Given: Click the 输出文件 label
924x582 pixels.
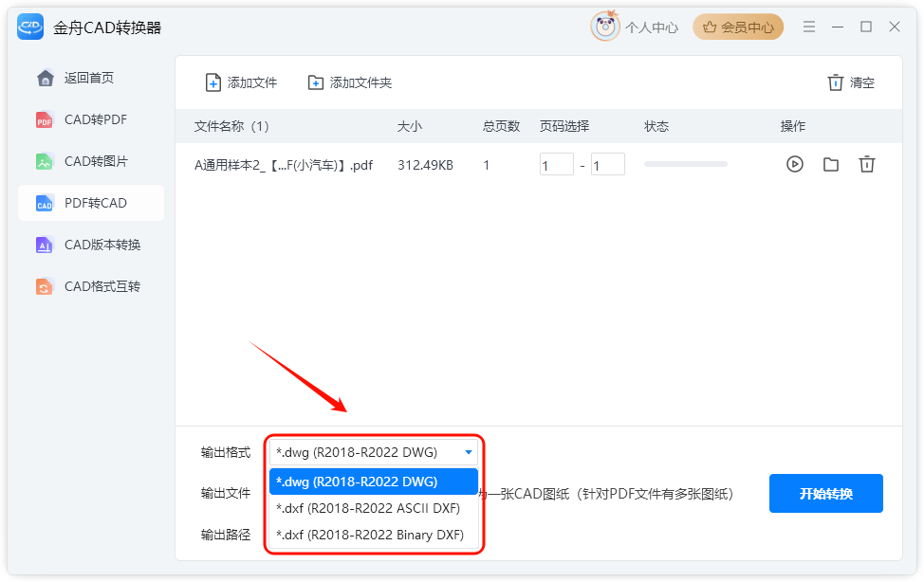Looking at the screenshot, I should pos(226,493).
